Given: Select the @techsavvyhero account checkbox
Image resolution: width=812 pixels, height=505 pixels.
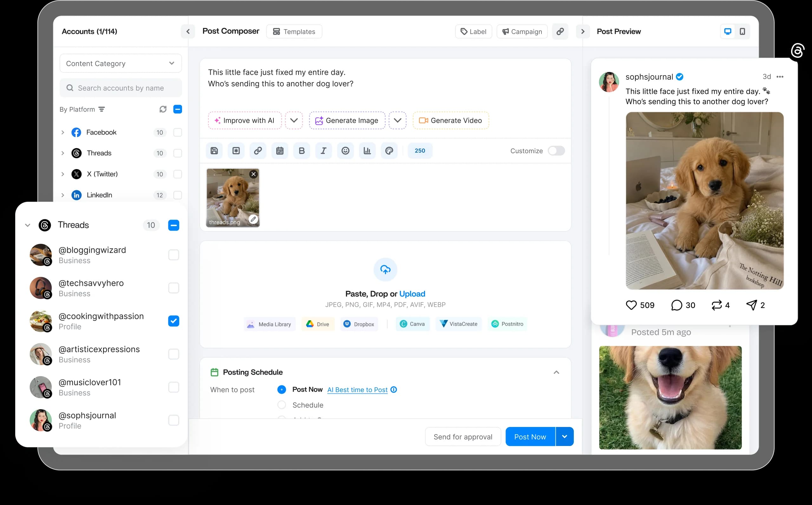Looking at the screenshot, I should 174,288.
